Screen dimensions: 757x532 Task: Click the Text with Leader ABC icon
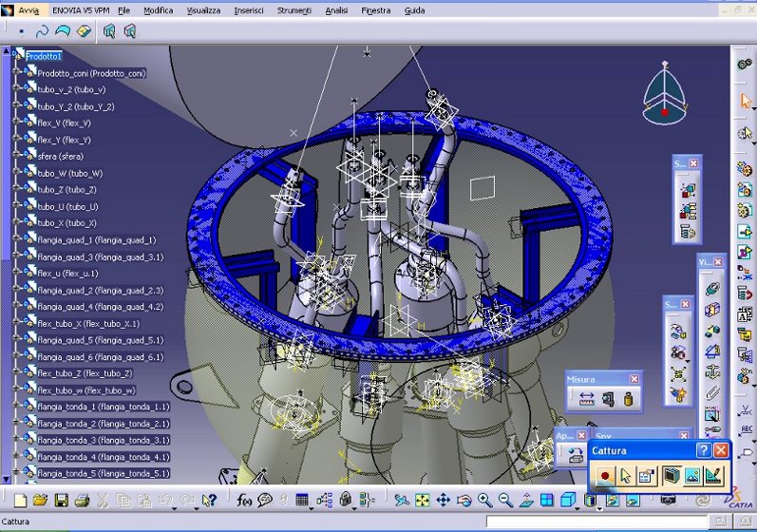click(x=746, y=429)
